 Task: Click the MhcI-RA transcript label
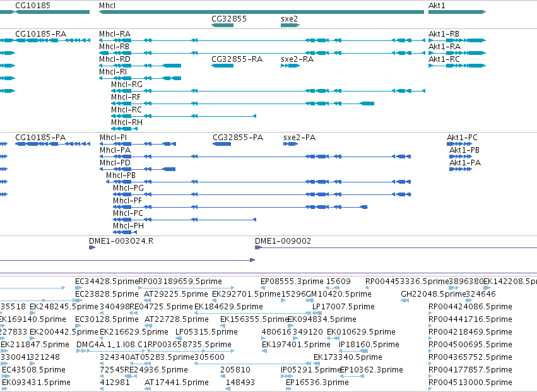115,33
